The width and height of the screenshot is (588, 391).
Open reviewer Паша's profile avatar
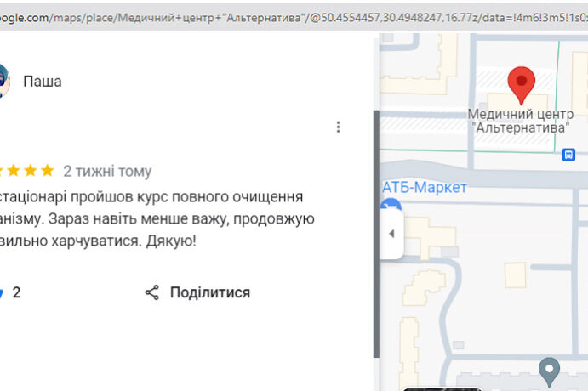tap(3, 82)
